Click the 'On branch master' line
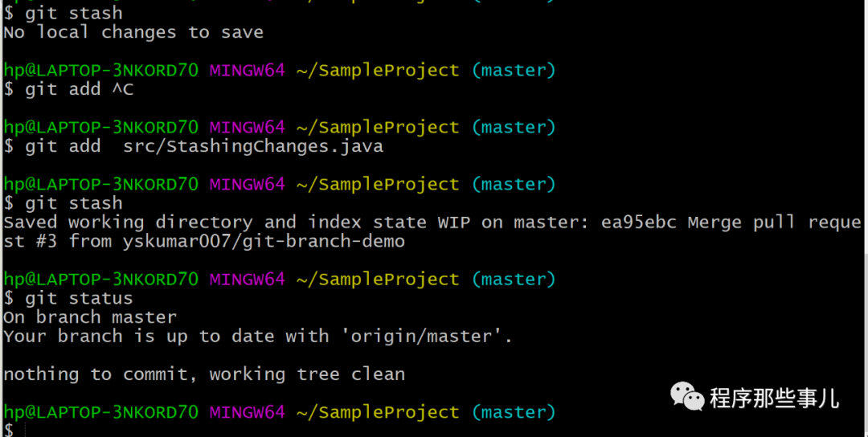The width and height of the screenshot is (868, 437). (90, 317)
